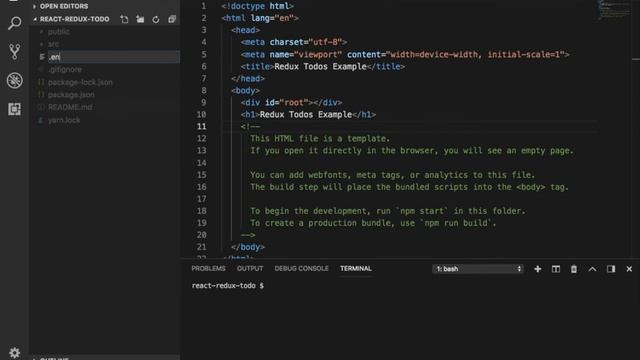Collapse the REACT-REDUX-TODO folder section
The height and width of the screenshot is (360, 640).
[x=73, y=19]
